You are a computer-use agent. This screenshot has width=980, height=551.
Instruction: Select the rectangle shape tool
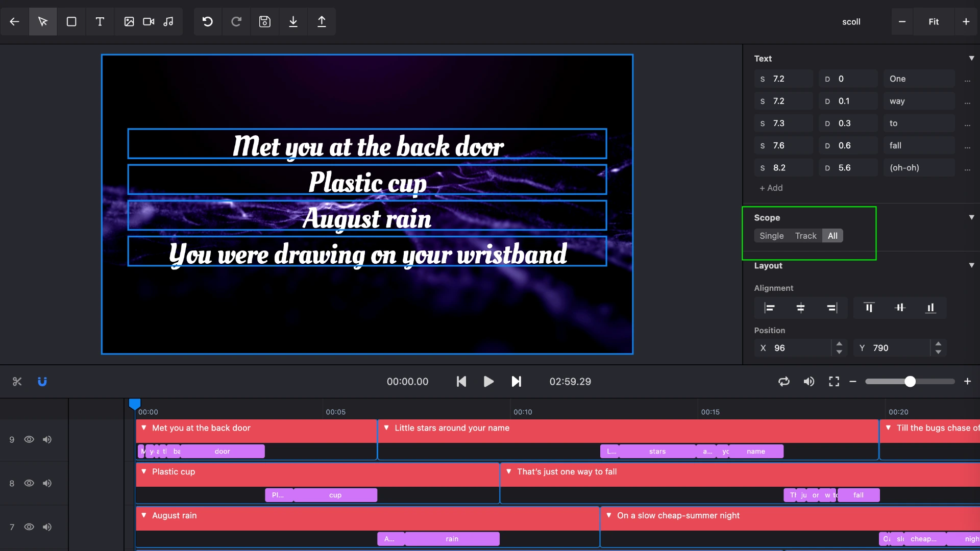(71, 21)
